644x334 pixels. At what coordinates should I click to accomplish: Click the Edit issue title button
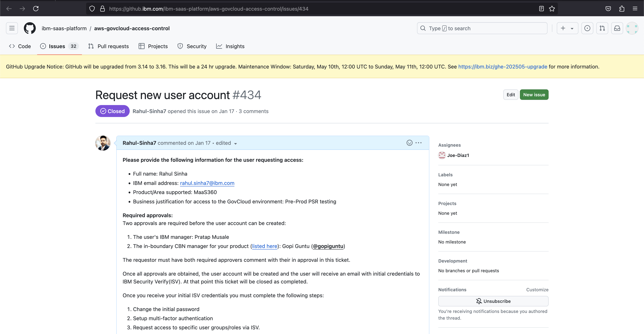click(511, 95)
